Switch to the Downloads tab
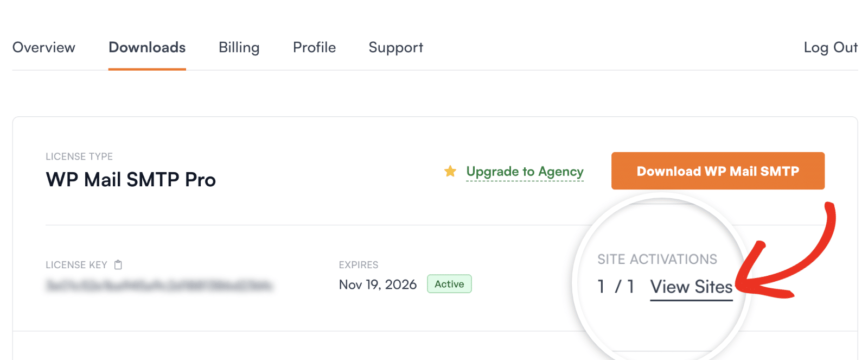 click(147, 48)
